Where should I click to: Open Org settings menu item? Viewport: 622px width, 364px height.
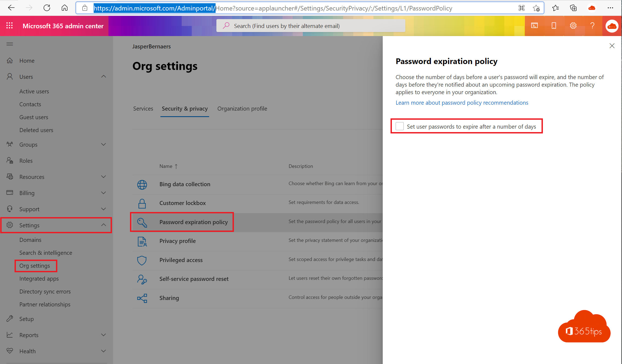[x=34, y=265]
